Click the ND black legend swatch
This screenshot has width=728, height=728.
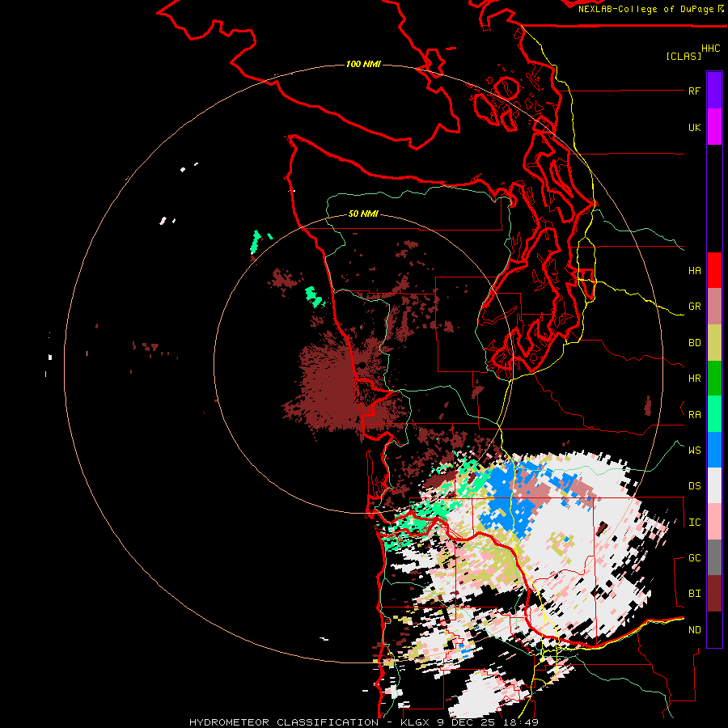(714, 629)
